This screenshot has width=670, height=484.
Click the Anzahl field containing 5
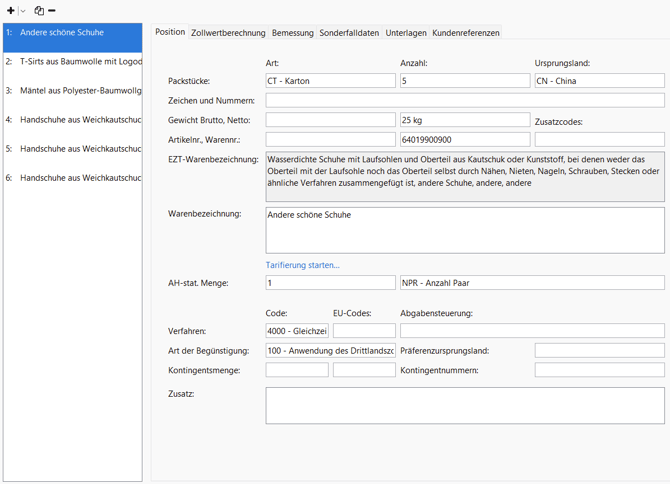coord(465,81)
